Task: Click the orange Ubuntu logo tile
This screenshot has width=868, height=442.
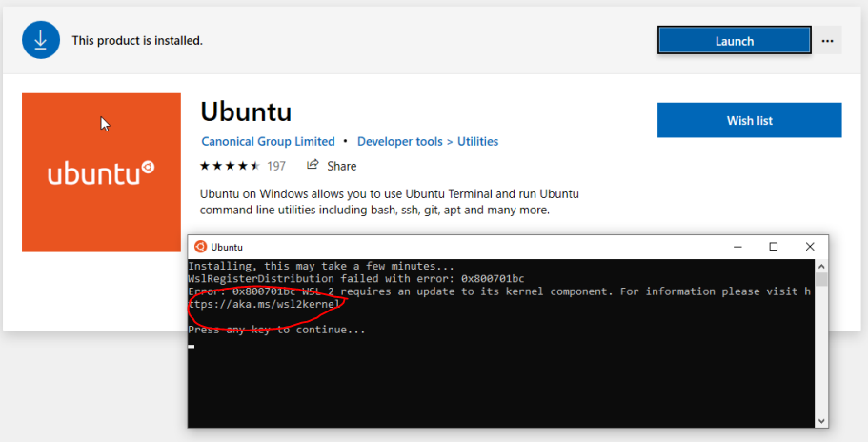Action: click(x=101, y=172)
